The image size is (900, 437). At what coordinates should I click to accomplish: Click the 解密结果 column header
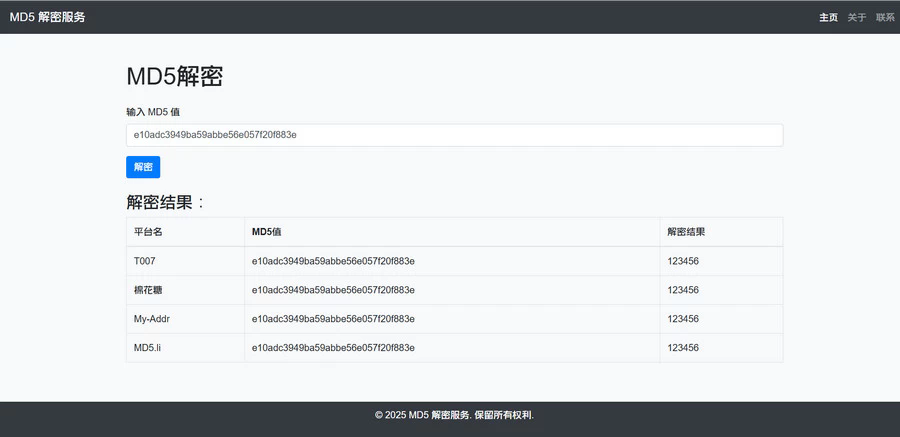pyautogui.click(x=686, y=232)
